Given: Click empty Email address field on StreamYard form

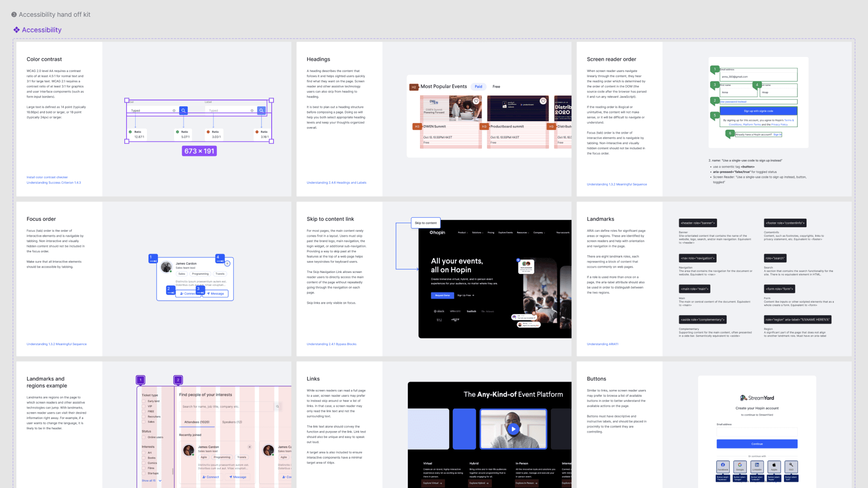Looking at the screenshot, I should [757, 432].
